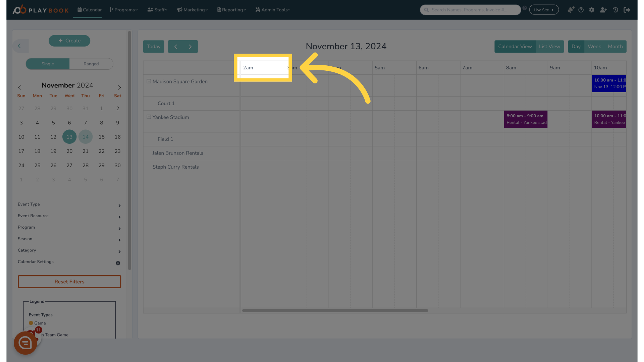Open the Marketing menu icon
The width and height of the screenshot is (644, 362).
point(180,10)
